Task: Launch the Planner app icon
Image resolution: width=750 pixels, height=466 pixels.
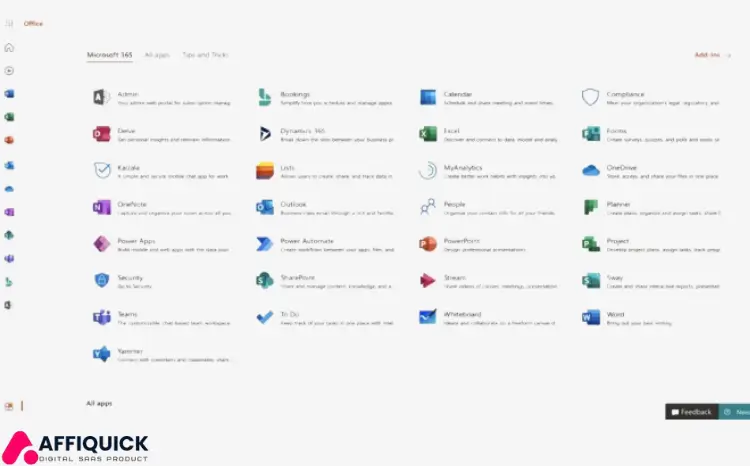Action: [591, 207]
